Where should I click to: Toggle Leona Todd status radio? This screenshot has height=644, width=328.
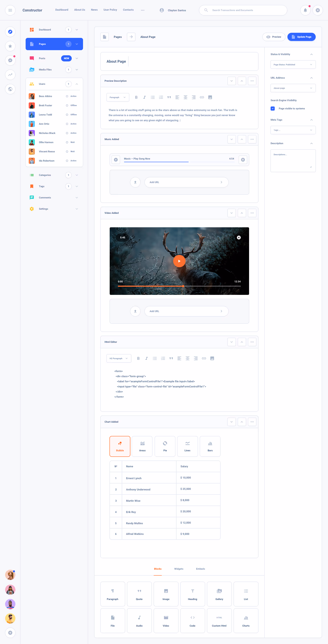tap(67, 115)
